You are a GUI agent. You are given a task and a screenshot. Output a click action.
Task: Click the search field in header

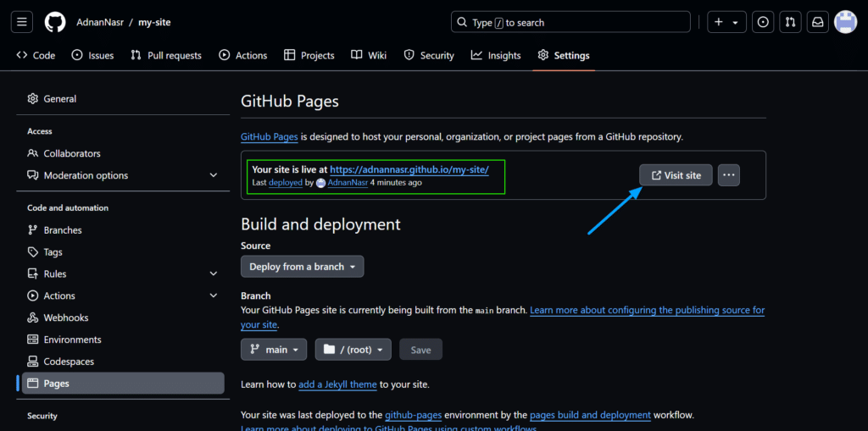click(x=570, y=22)
